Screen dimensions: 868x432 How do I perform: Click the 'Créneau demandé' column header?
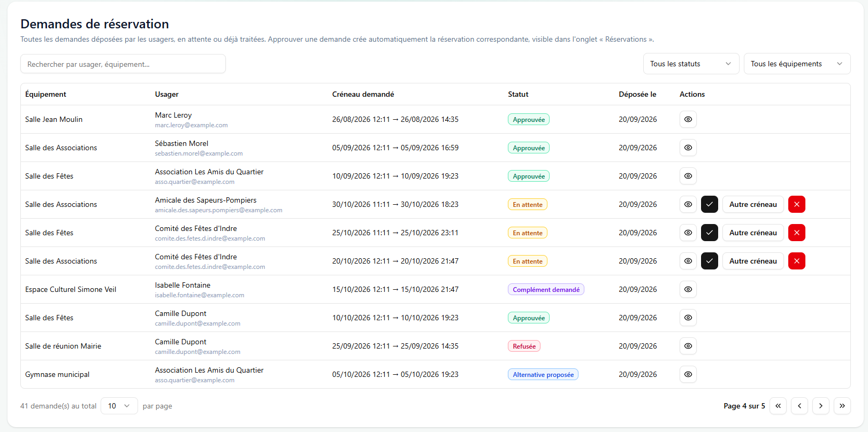point(363,94)
